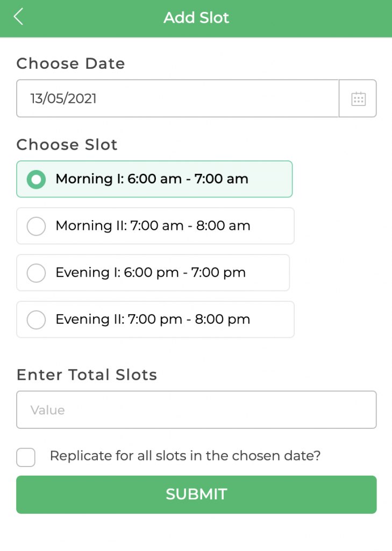Viewport: 392px width, 551px height.
Task: Click the date field showing 13/05/2021
Action: (177, 98)
